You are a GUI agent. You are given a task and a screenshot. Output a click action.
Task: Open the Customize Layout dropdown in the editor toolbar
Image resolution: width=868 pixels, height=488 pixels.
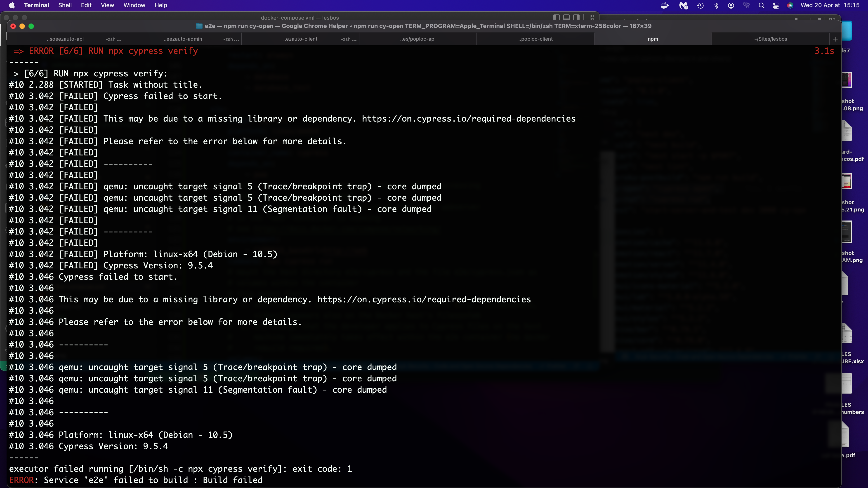click(590, 17)
